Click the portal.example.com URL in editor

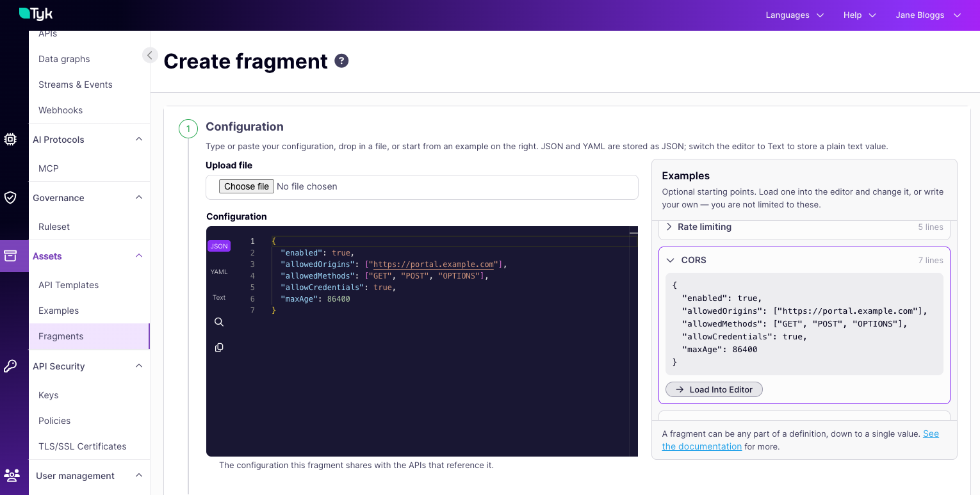click(434, 264)
